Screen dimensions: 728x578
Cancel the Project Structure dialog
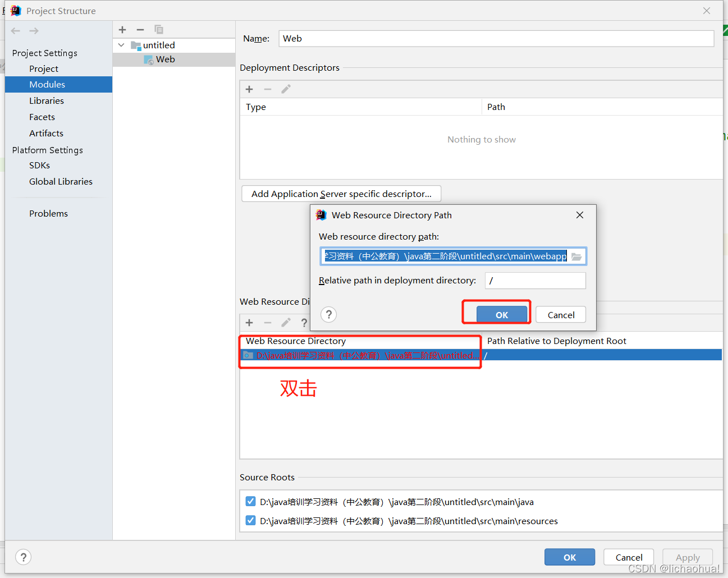click(x=629, y=557)
